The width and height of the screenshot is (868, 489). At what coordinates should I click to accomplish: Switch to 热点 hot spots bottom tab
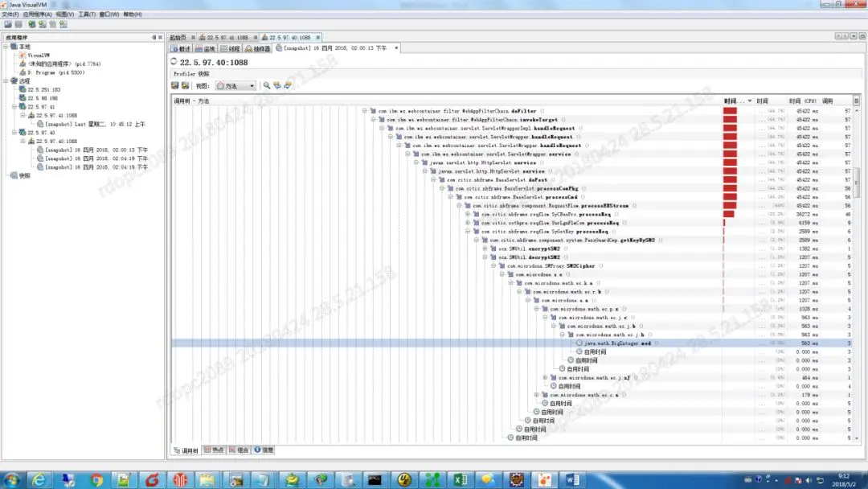pos(214,450)
